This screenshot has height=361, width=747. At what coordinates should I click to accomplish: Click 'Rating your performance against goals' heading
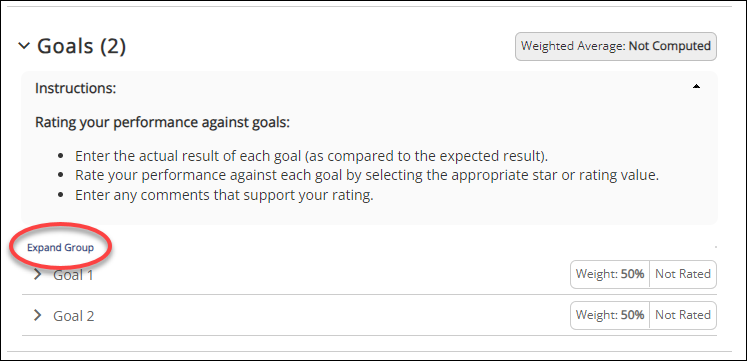tap(162, 123)
